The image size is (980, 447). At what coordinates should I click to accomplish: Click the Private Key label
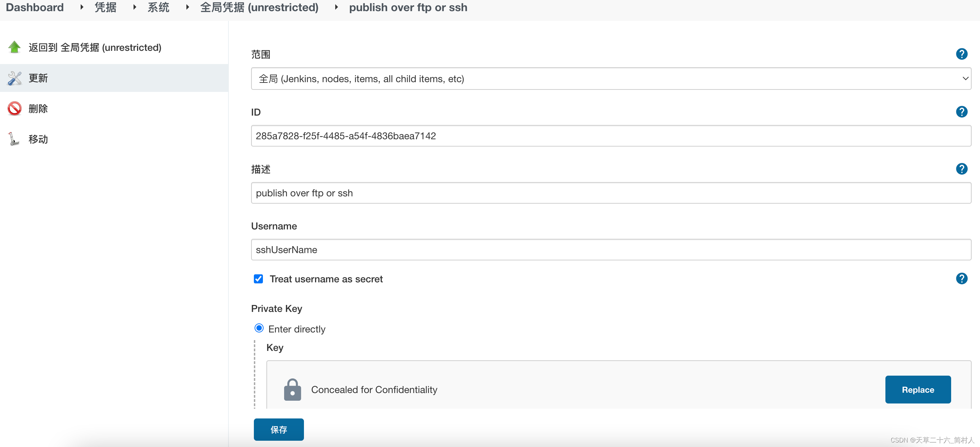tap(276, 308)
